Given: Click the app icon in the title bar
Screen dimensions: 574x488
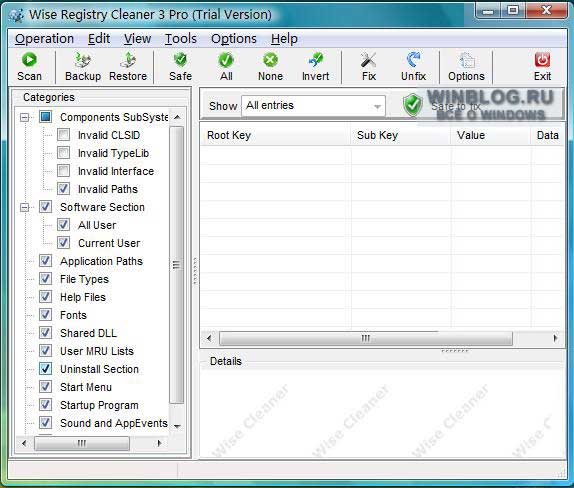Looking at the screenshot, I should [x=16, y=15].
